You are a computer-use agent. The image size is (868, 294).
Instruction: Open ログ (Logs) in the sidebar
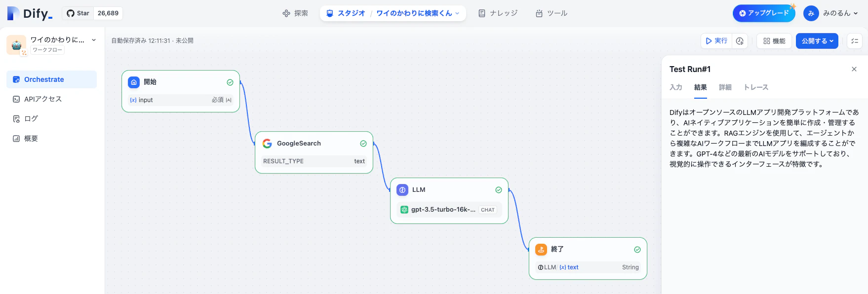(51, 119)
